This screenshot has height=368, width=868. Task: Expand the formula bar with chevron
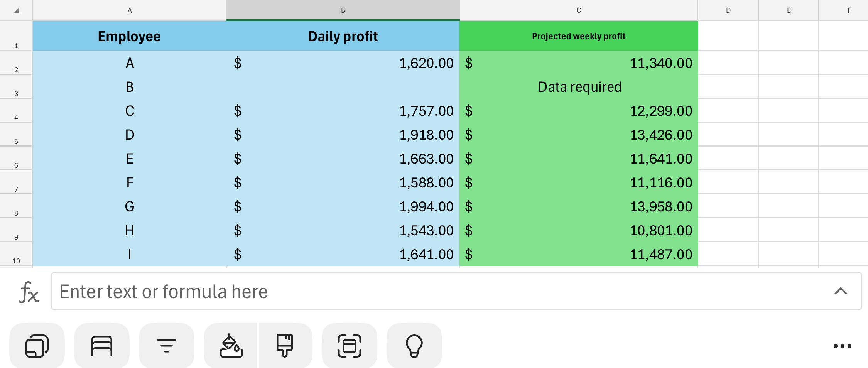tap(841, 291)
